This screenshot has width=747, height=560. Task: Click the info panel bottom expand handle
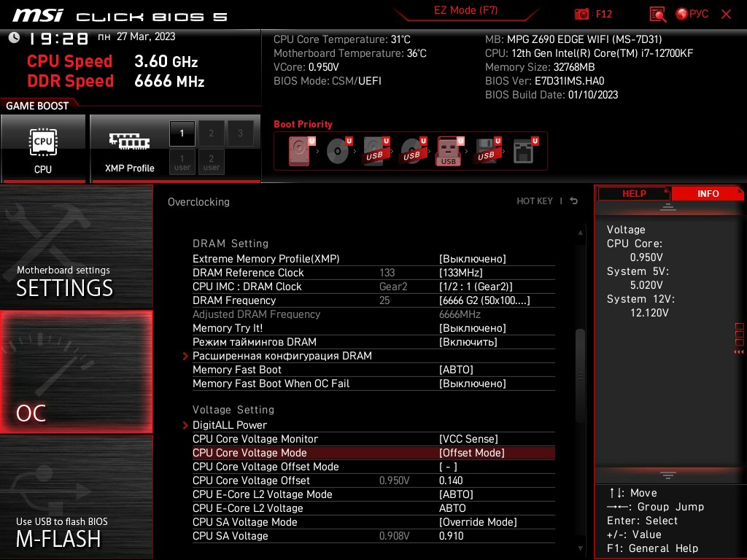[668, 475]
